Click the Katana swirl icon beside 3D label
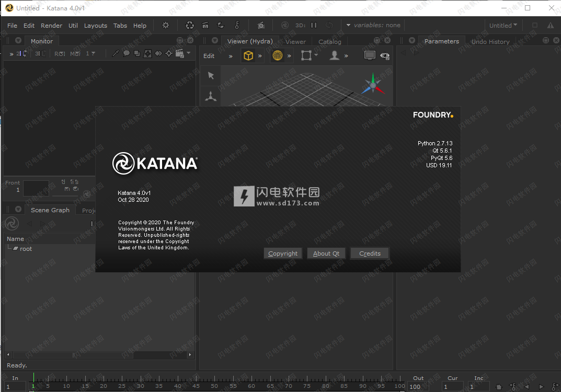This screenshot has width=561, height=392. 285,25
